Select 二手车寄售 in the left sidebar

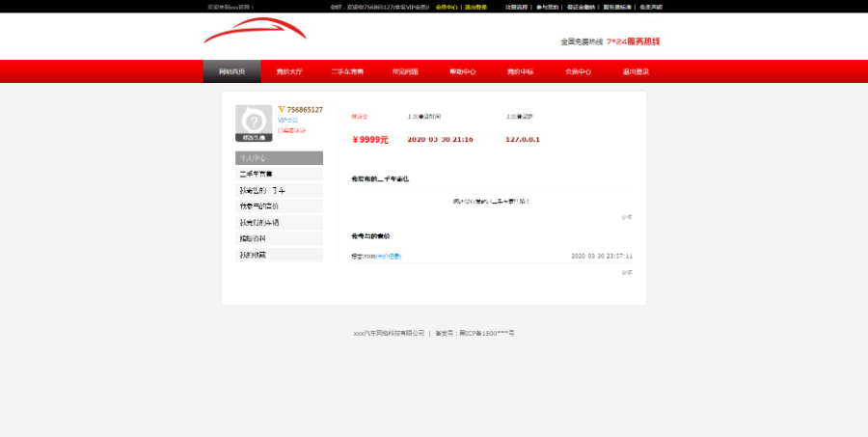click(279, 174)
